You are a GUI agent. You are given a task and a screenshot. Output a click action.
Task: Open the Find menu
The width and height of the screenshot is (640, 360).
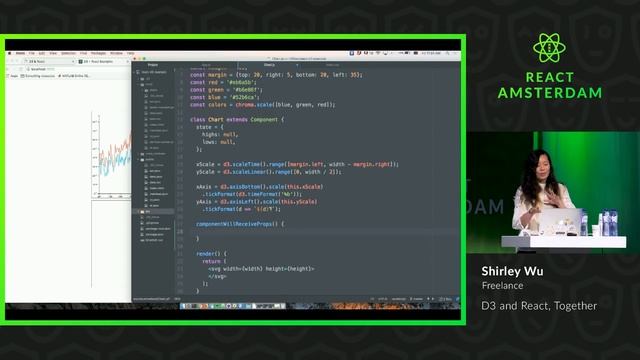tap(83, 53)
